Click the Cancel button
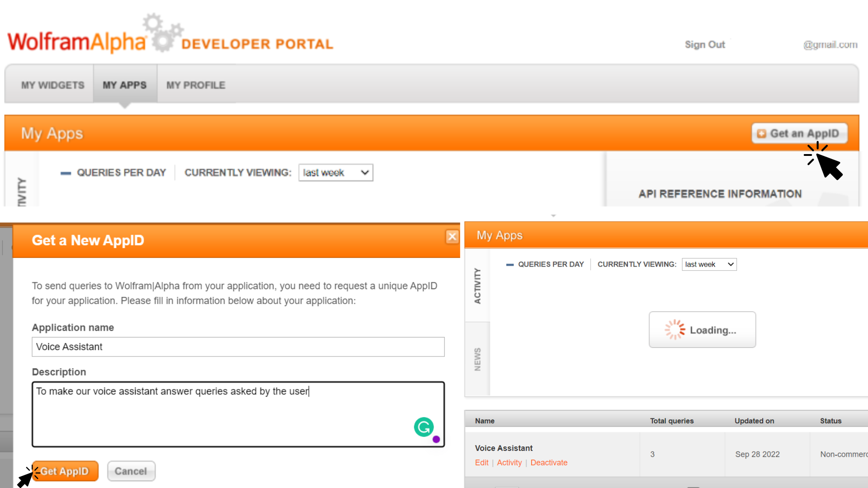The image size is (868, 488). tap(131, 471)
